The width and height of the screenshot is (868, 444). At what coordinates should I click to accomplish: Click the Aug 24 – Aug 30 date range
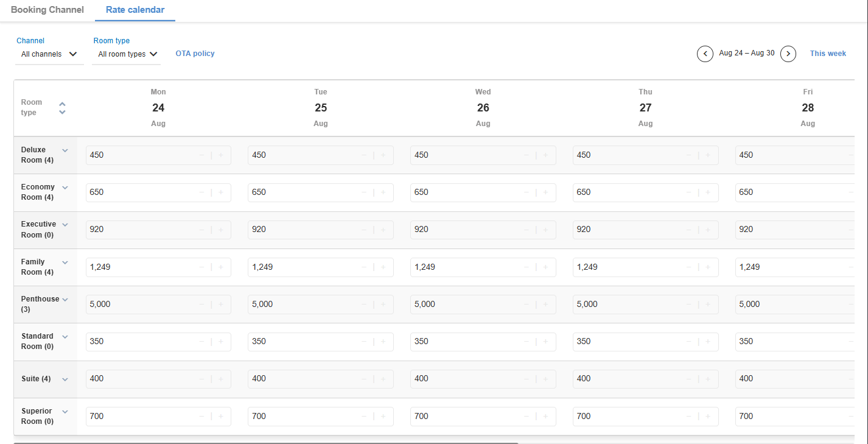point(747,53)
